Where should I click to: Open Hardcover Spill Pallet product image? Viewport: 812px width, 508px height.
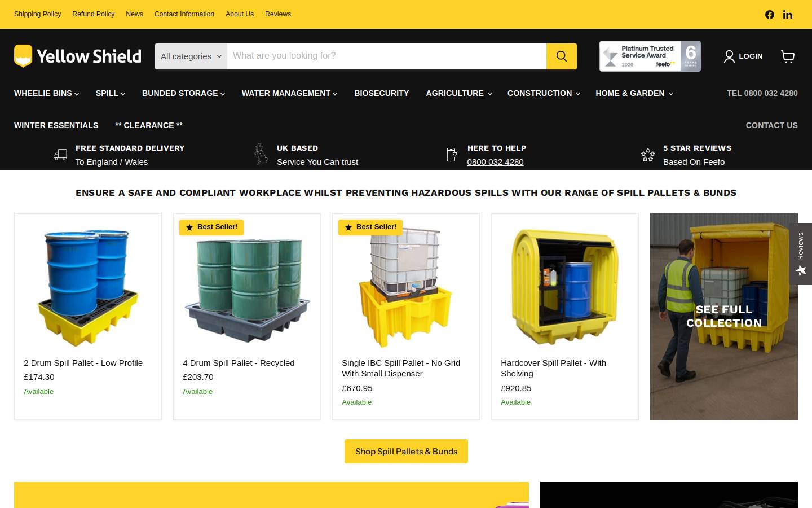[x=565, y=287]
